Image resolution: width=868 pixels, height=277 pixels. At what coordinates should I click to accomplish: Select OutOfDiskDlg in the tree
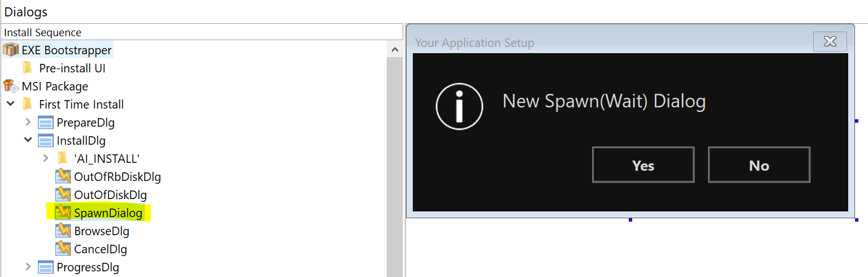(111, 195)
